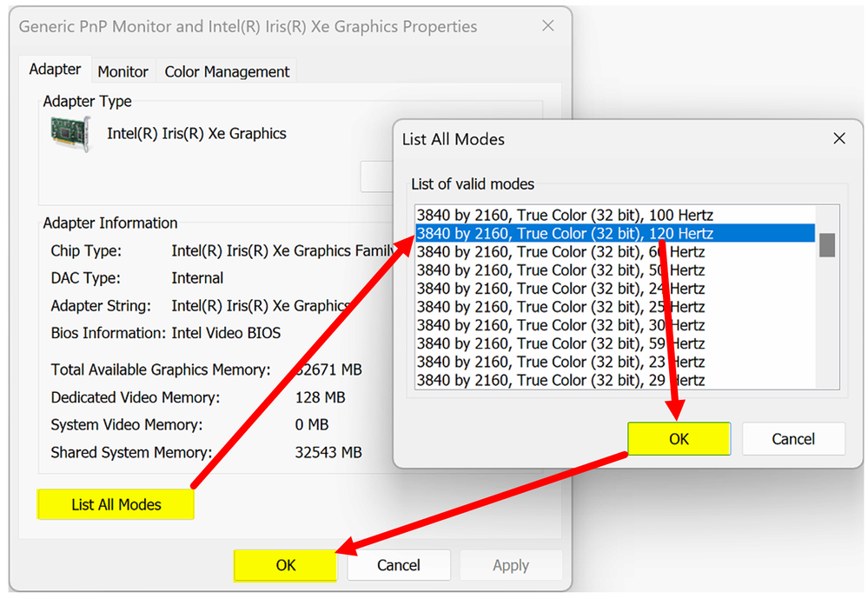
Task: Click Cancel in the Graphics Properties window
Action: pyautogui.click(x=399, y=565)
